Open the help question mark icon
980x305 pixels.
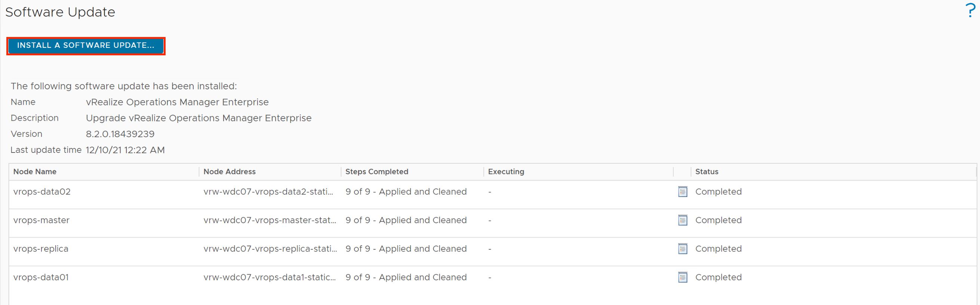pos(970,10)
